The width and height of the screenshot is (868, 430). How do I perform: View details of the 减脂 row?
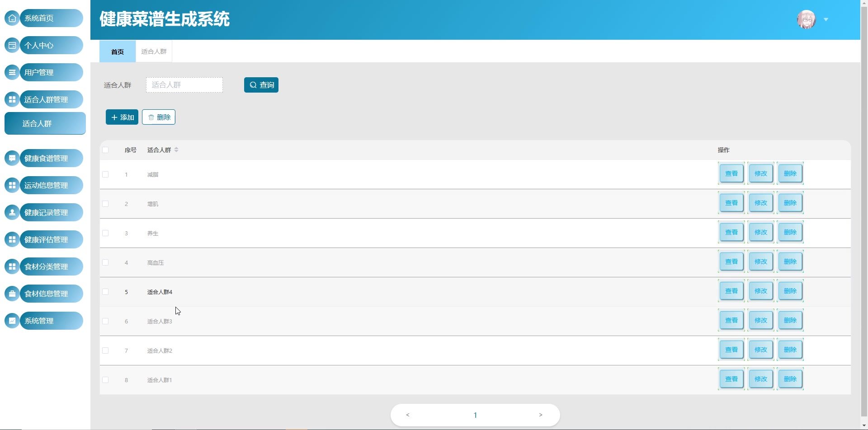731,173
